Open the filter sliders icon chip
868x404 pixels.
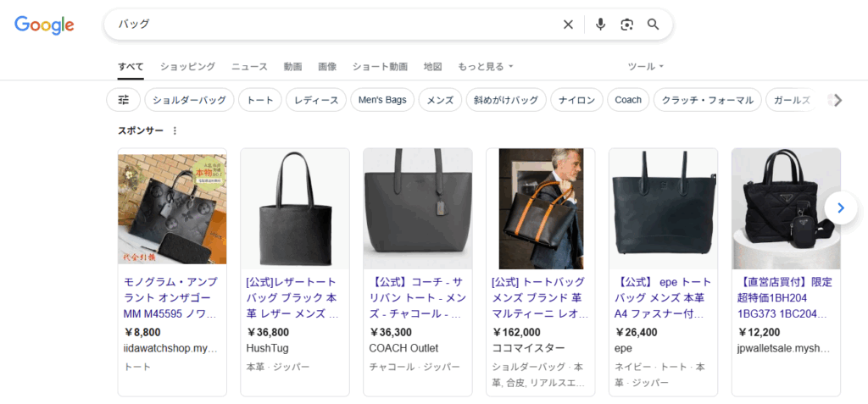tap(124, 100)
